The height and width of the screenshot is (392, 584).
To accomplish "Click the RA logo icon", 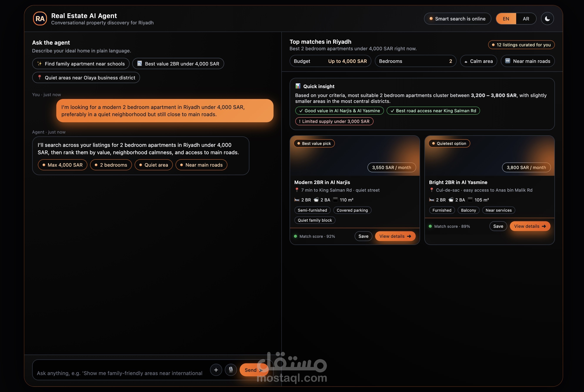I will pyautogui.click(x=40, y=19).
